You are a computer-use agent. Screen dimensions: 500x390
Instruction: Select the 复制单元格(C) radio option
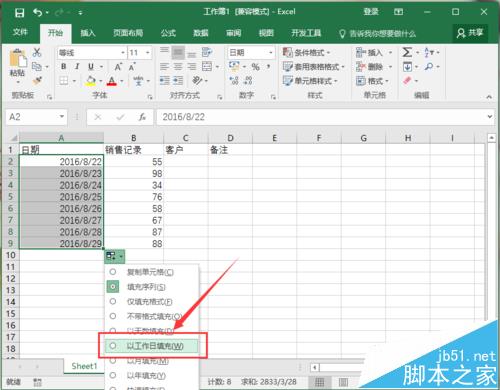(x=113, y=272)
